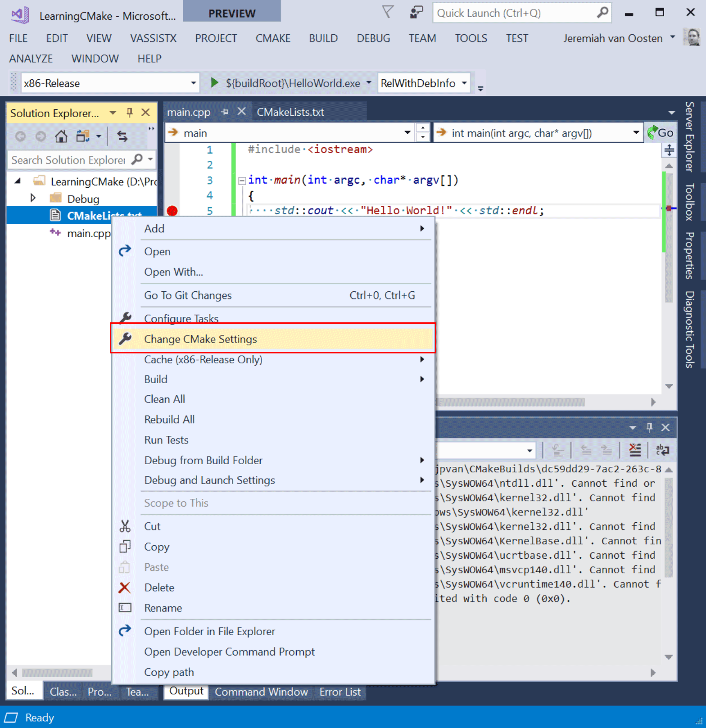Select Clean All menu item
The image size is (706, 728).
point(273,399)
